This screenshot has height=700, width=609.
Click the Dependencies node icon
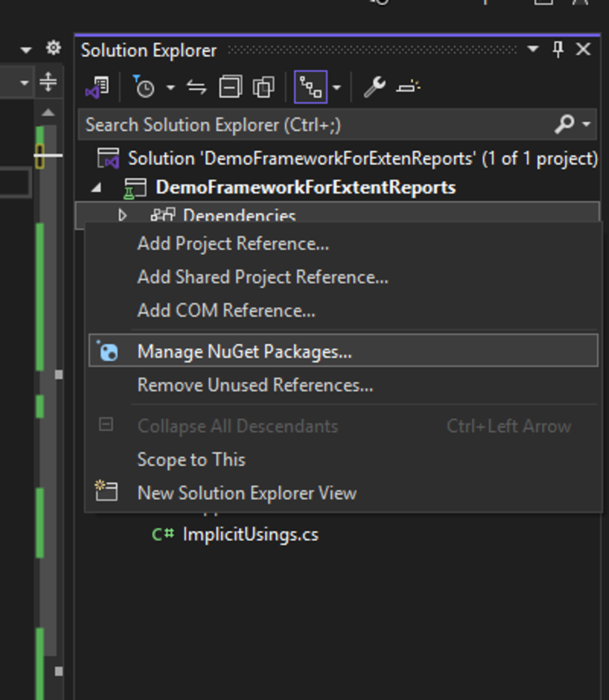163,215
